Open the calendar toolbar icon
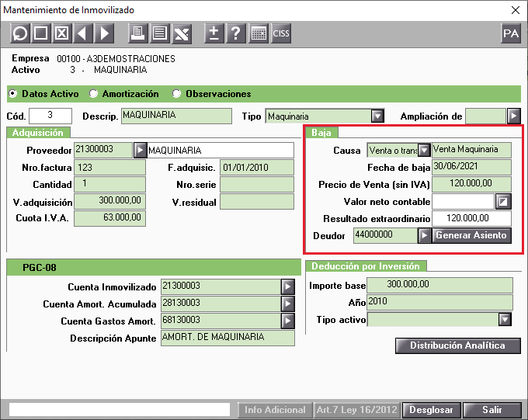Image resolution: width=528 pixels, height=420 pixels. 259,33
